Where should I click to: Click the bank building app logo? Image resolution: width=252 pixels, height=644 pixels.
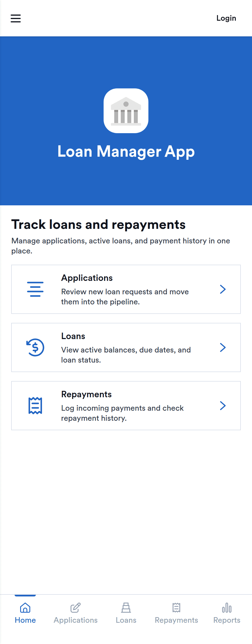tap(126, 111)
